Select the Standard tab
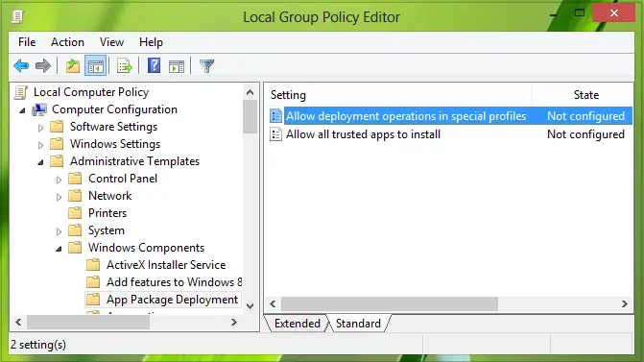The height and width of the screenshot is (362, 644). pos(358,324)
